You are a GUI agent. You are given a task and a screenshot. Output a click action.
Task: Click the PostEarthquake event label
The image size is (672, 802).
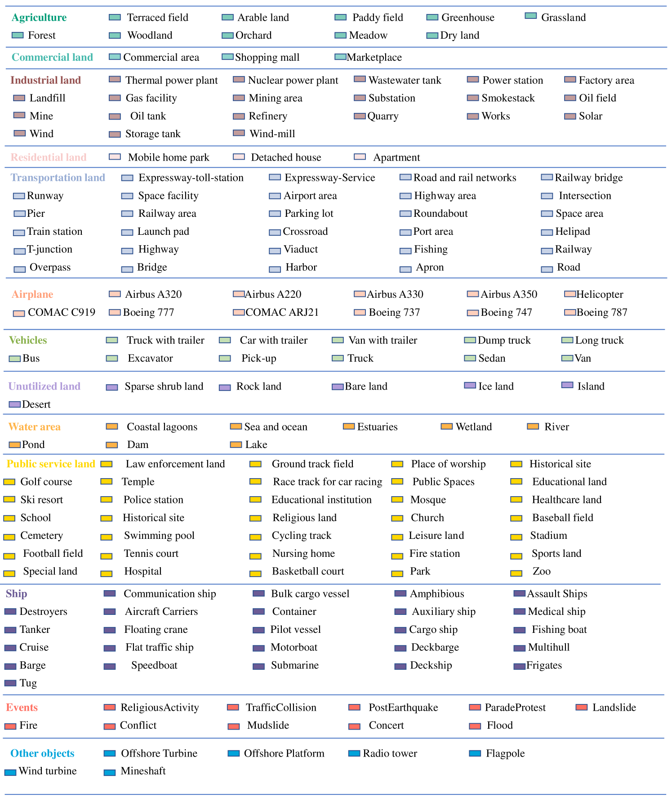coord(403,708)
